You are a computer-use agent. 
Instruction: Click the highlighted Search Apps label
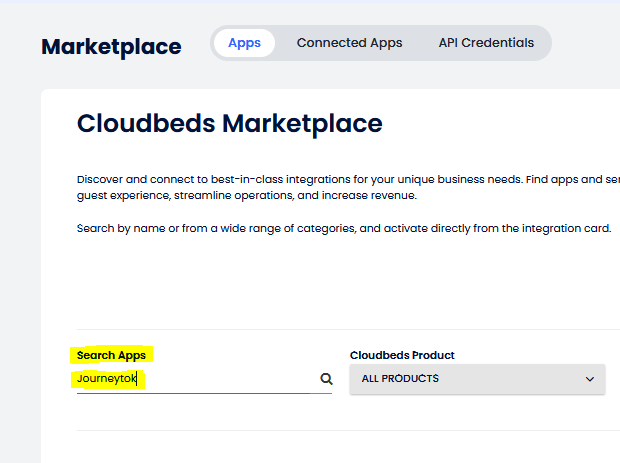(x=111, y=355)
